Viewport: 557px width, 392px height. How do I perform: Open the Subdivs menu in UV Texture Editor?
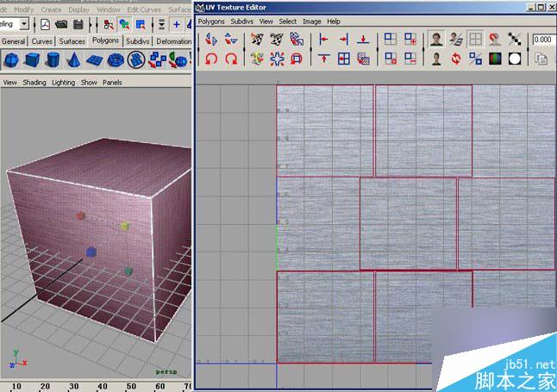click(242, 22)
